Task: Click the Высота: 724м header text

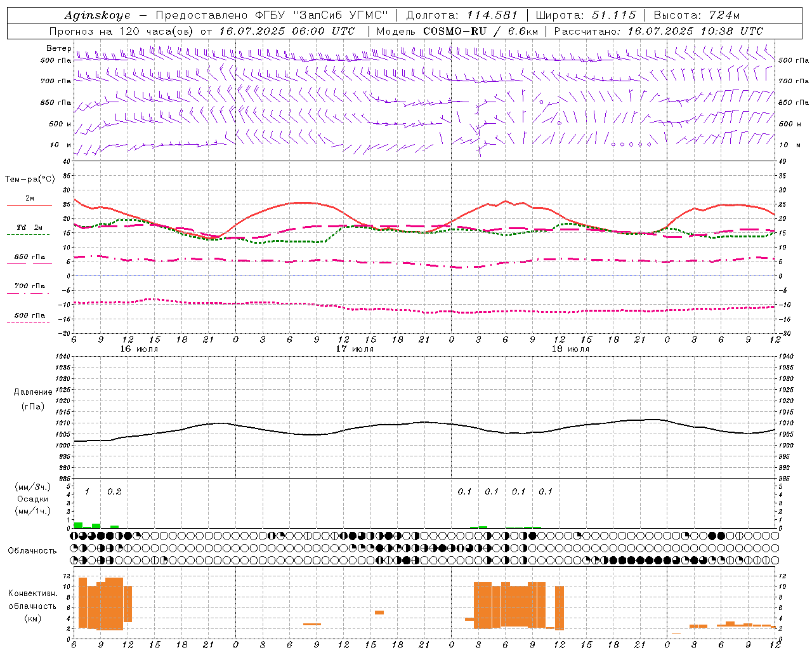Action: click(697, 15)
